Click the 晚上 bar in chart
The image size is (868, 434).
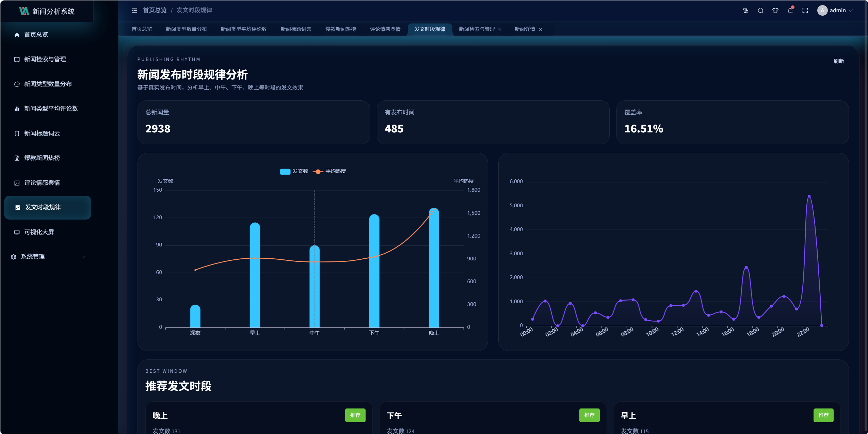[x=434, y=269]
